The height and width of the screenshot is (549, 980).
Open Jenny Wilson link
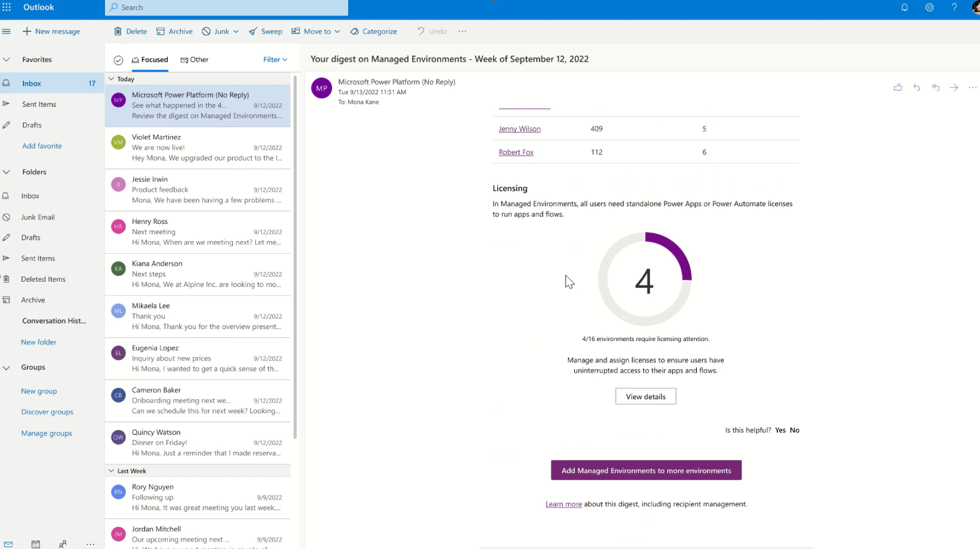[519, 129]
